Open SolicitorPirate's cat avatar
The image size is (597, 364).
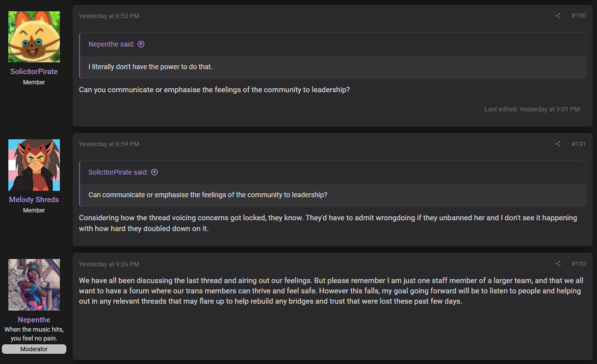[34, 37]
